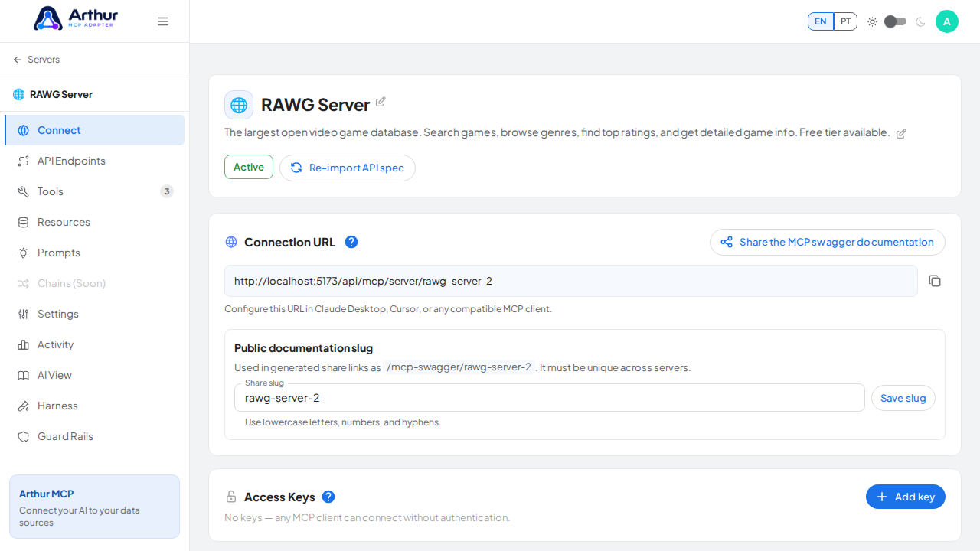980x551 pixels.
Task: Copy the connection URL with copy icon
Action: click(935, 281)
